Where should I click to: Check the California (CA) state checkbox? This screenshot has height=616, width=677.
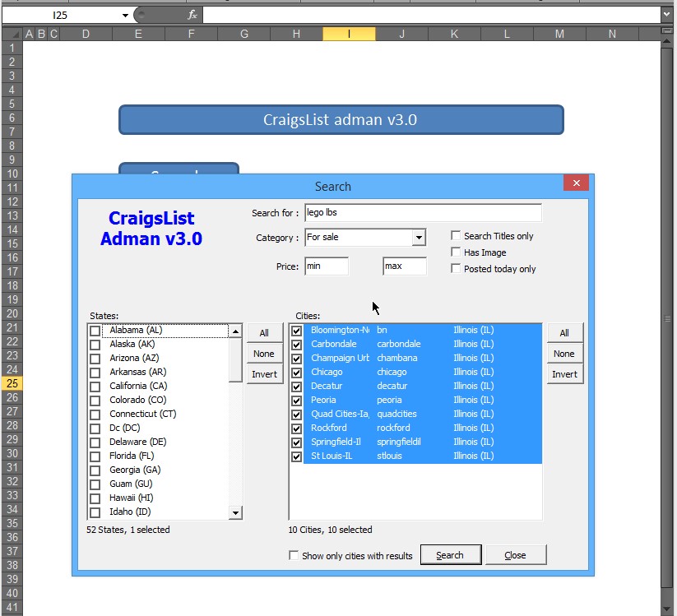tap(95, 387)
